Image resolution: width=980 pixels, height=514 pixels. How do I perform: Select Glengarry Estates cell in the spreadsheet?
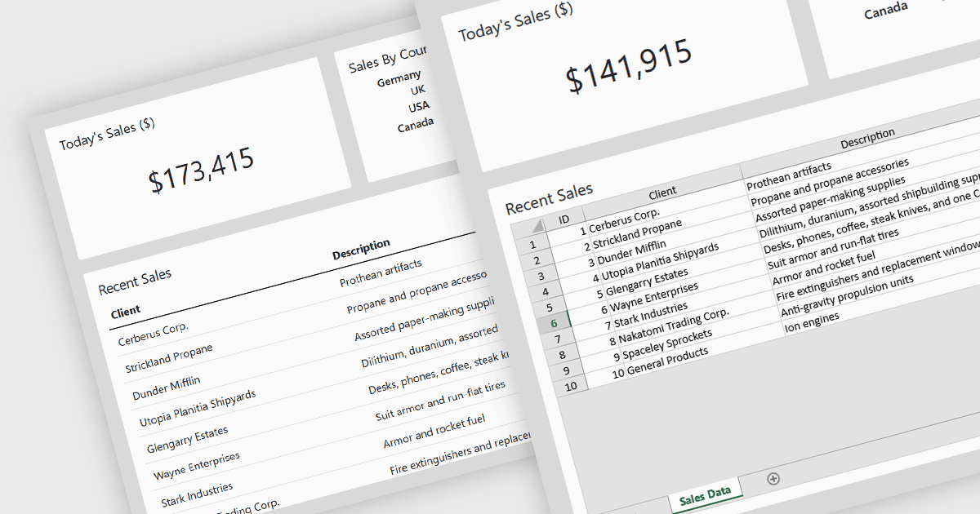[647, 281]
